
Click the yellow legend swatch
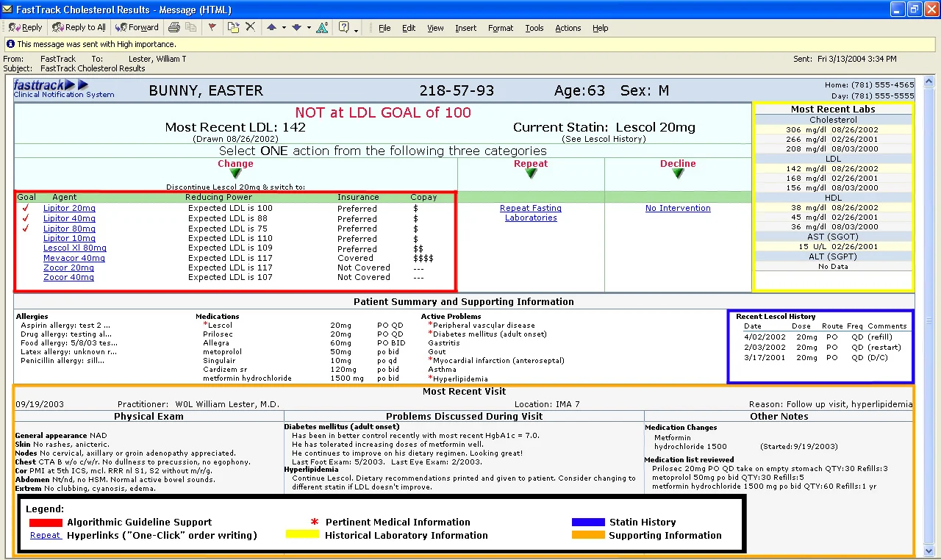click(x=301, y=536)
